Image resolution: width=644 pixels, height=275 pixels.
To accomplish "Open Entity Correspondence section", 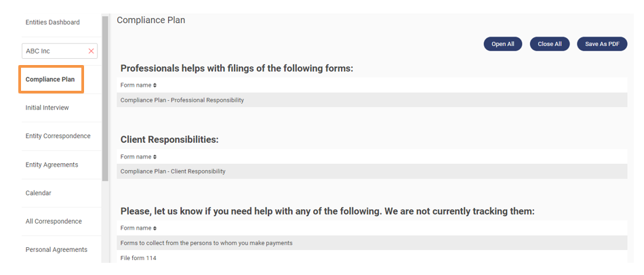I will coord(58,136).
